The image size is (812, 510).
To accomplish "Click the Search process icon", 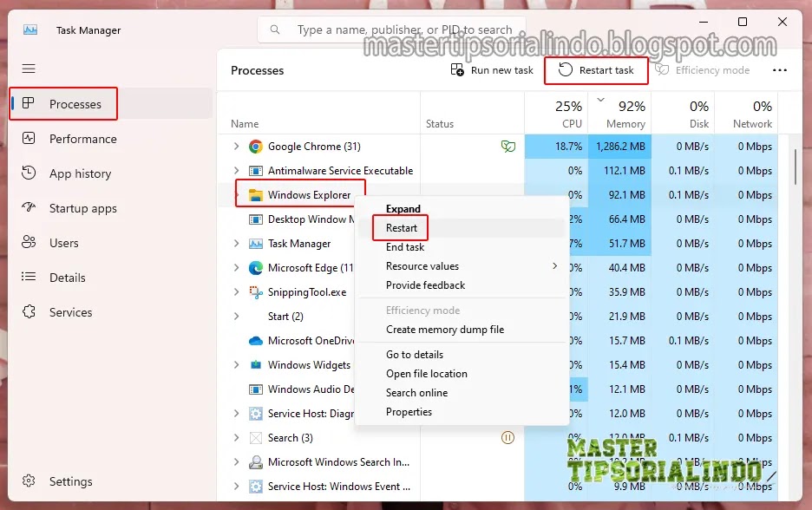I will point(255,438).
